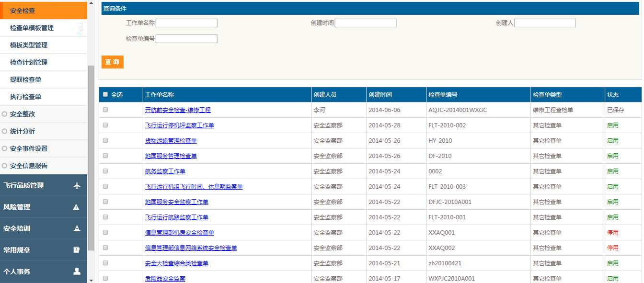Open the 飞行运行航路监察工作单 link

[177, 217]
